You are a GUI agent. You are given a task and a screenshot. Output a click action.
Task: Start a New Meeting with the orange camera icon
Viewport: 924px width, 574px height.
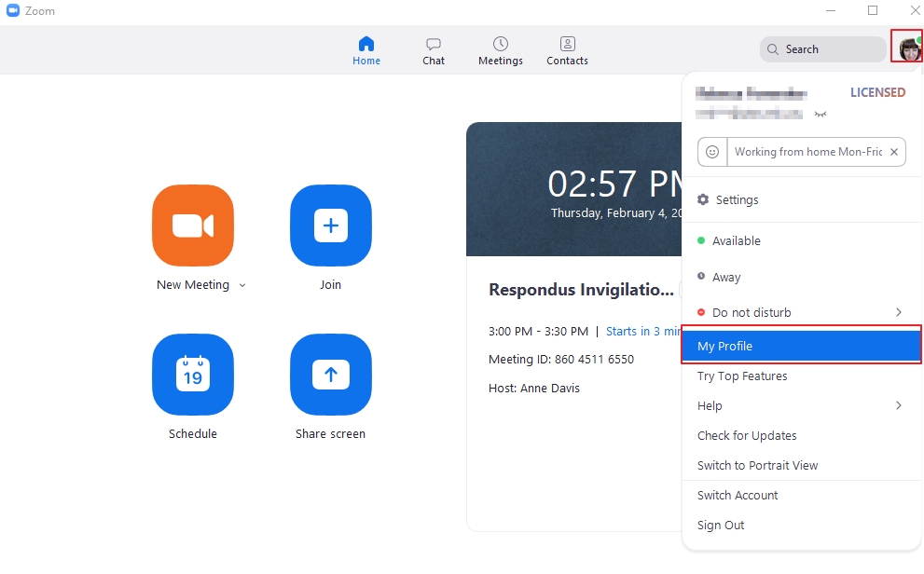[x=193, y=225]
